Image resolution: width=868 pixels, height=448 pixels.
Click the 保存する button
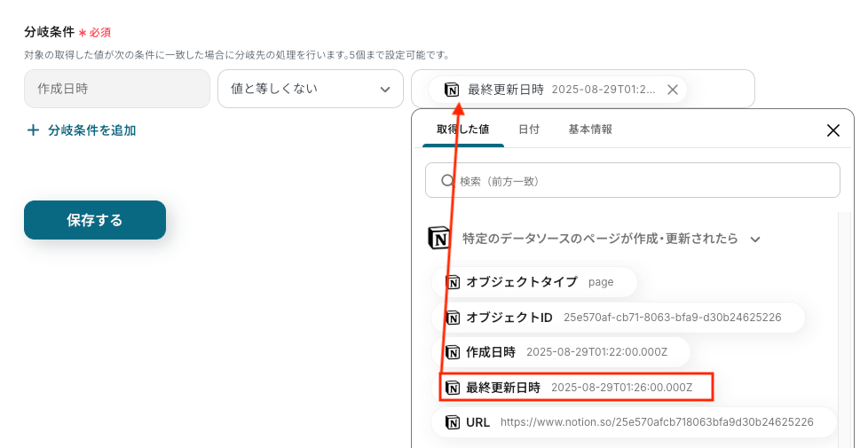[95, 220]
